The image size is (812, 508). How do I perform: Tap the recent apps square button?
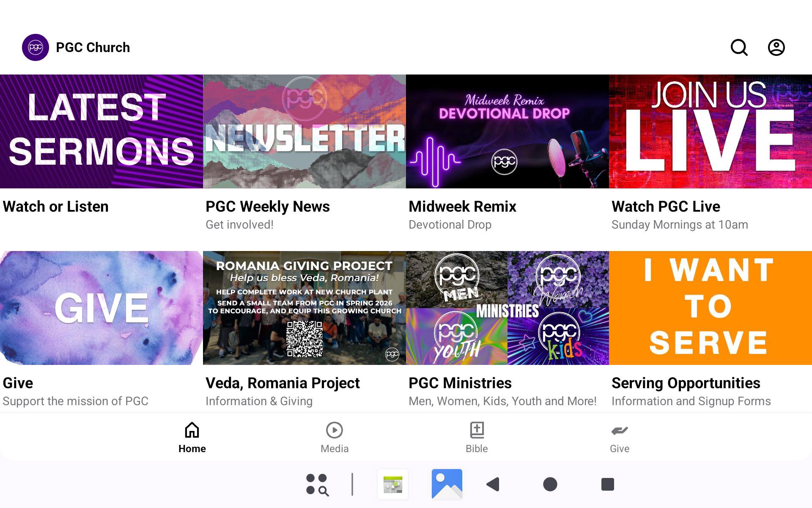tap(607, 484)
